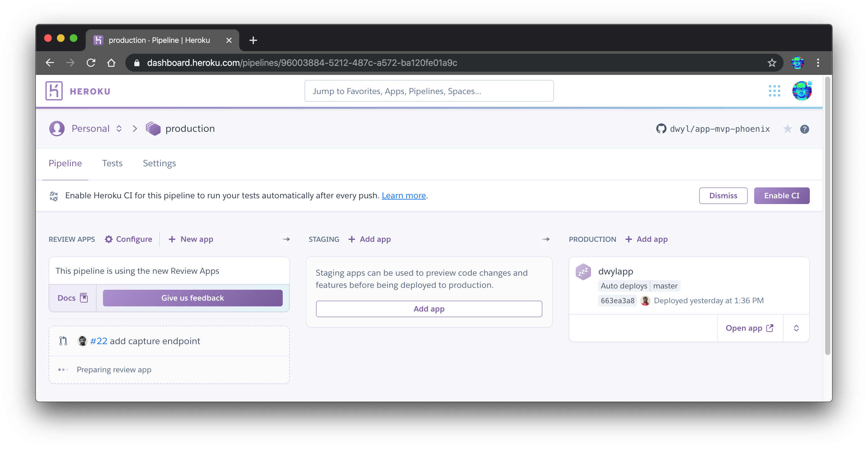Click the Heroku logo in the header
Screen dimensions: 868x449
55,90
